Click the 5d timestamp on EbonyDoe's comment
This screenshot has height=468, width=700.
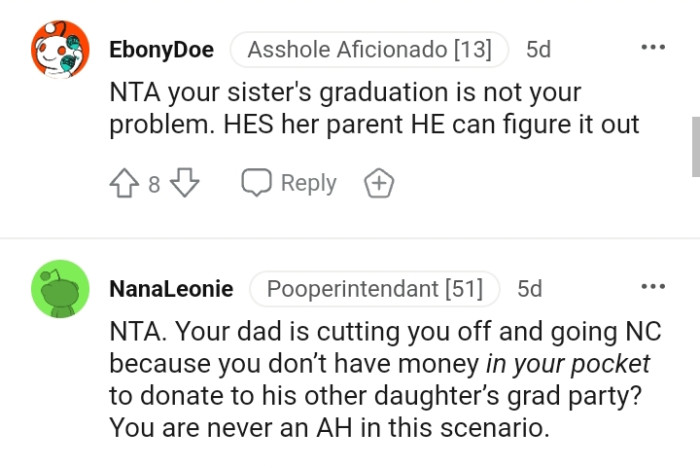click(x=538, y=49)
